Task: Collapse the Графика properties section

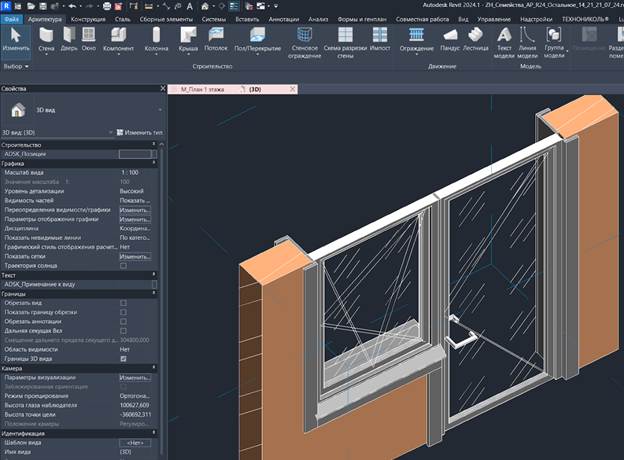Action: (x=154, y=163)
